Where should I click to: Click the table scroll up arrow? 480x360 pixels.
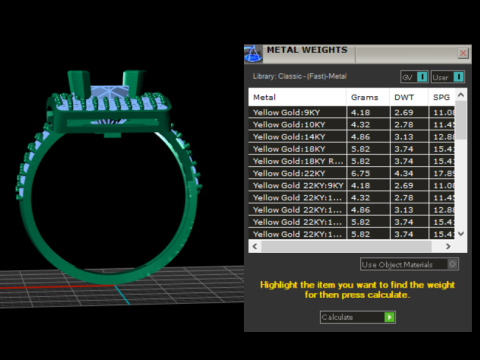point(461,95)
